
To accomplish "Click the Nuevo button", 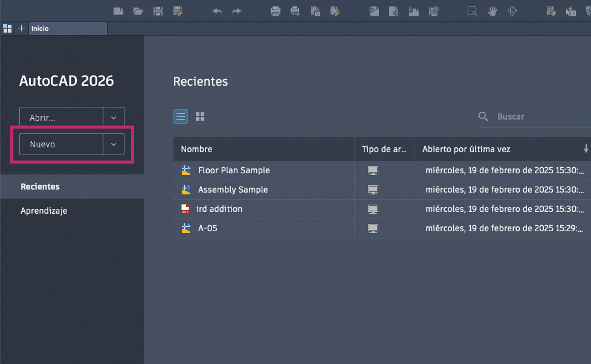I will pos(61,144).
